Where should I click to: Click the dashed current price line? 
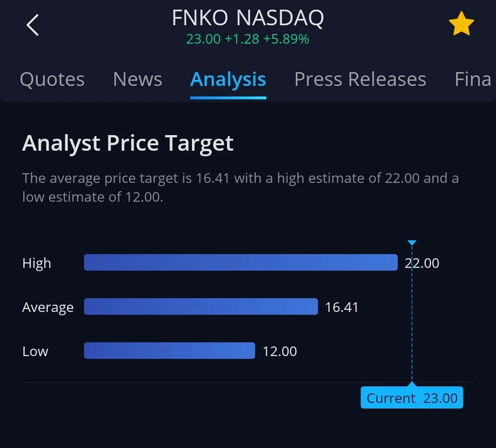412,314
